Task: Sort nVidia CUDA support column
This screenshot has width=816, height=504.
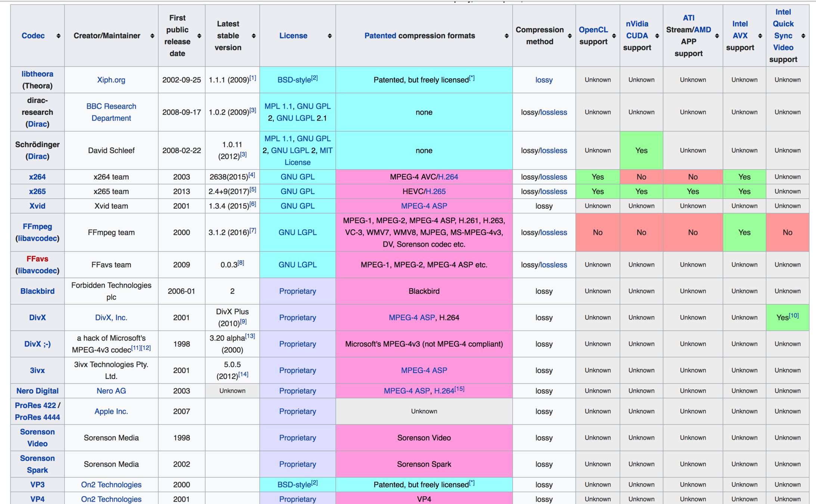Action: point(657,36)
